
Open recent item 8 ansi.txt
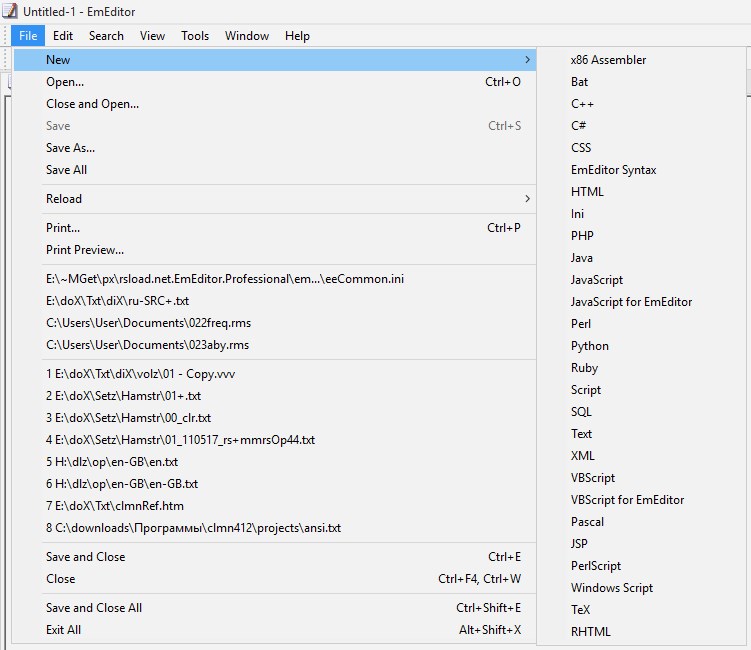(274, 528)
